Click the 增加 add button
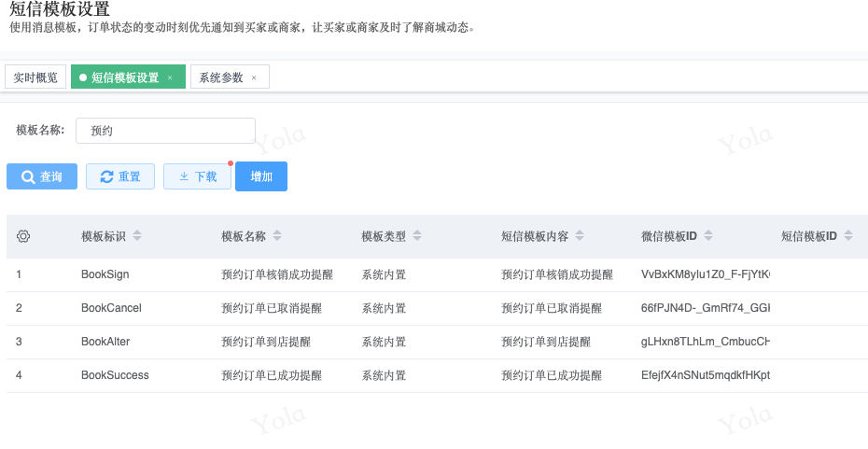 [261, 176]
